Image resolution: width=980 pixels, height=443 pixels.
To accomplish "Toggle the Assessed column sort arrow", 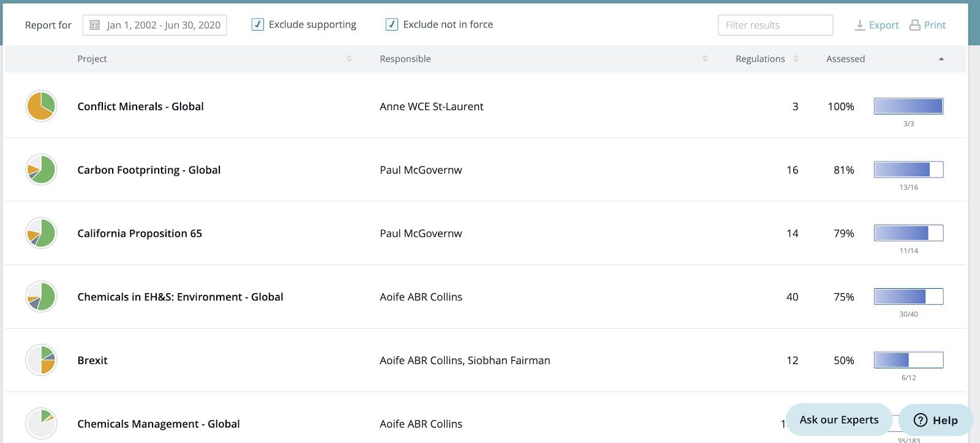I will click(941, 59).
